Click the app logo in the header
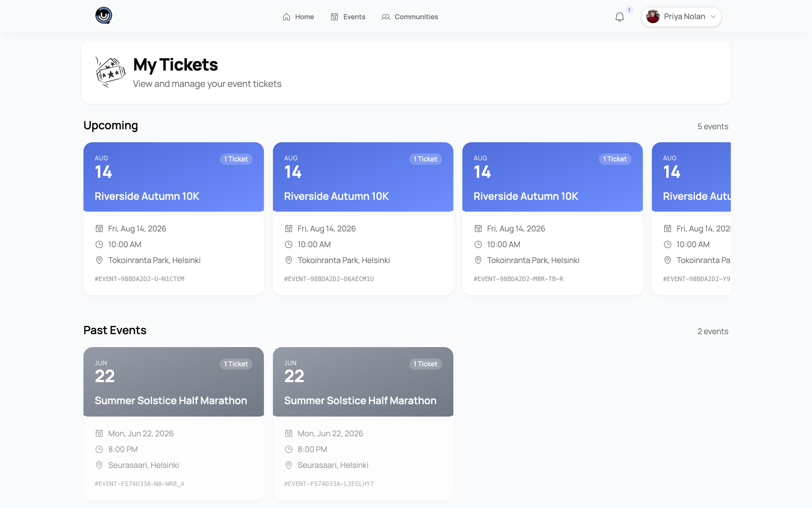This screenshot has height=508, width=812. coord(103,16)
